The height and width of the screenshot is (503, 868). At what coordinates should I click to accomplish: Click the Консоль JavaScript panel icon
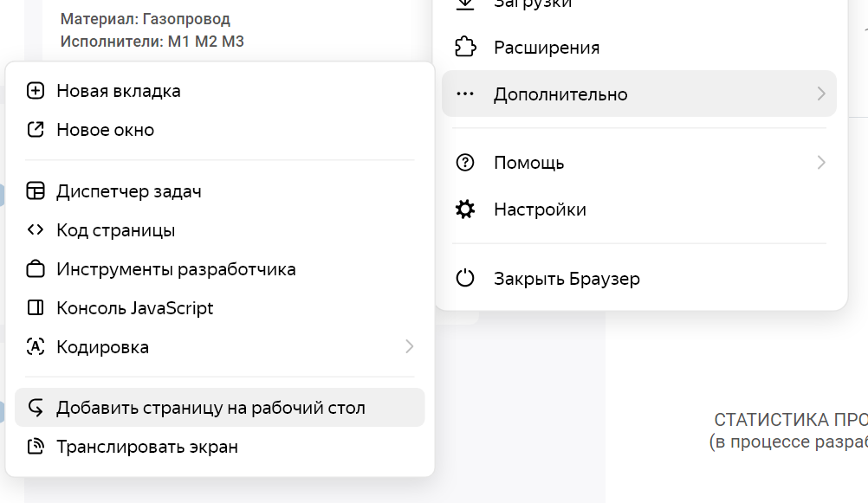(36, 308)
